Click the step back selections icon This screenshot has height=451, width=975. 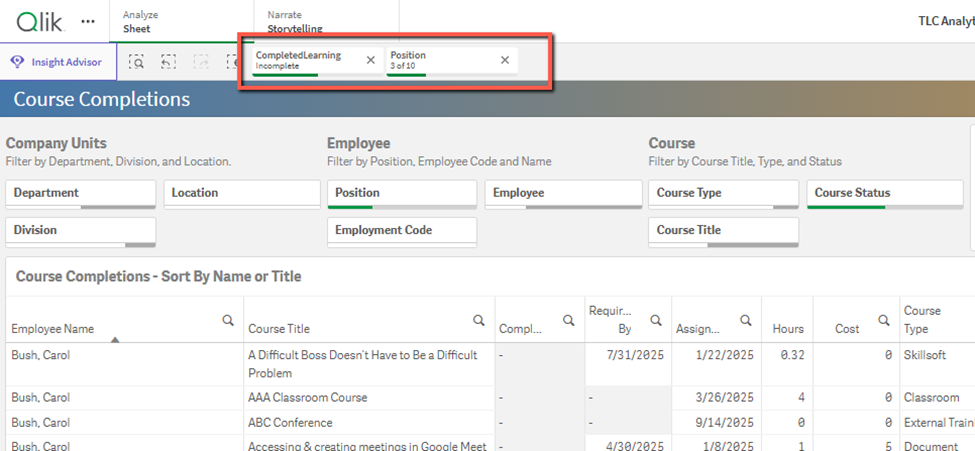168,62
